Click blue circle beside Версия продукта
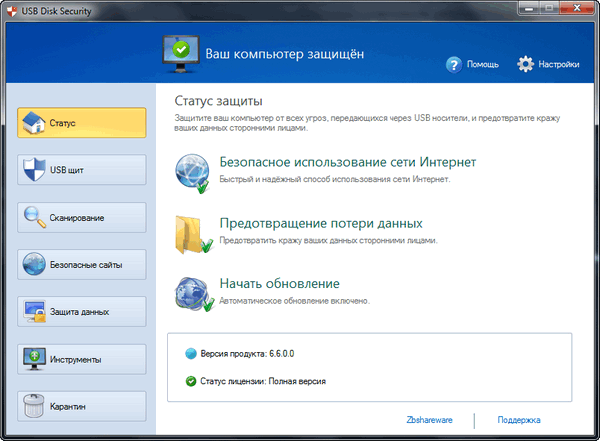The width and height of the screenshot is (600, 441). tap(191, 354)
